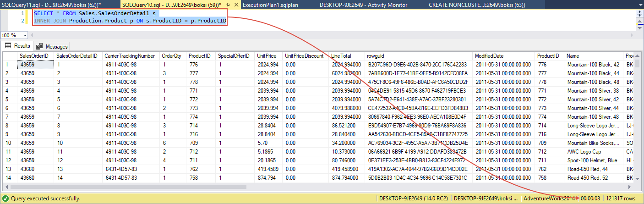
Task: Select row number 7 header
Action: pyautogui.click(x=10, y=116)
